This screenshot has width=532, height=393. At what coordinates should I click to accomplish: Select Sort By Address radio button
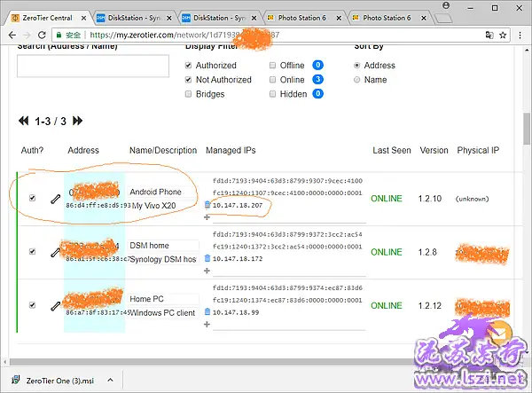tap(356, 65)
